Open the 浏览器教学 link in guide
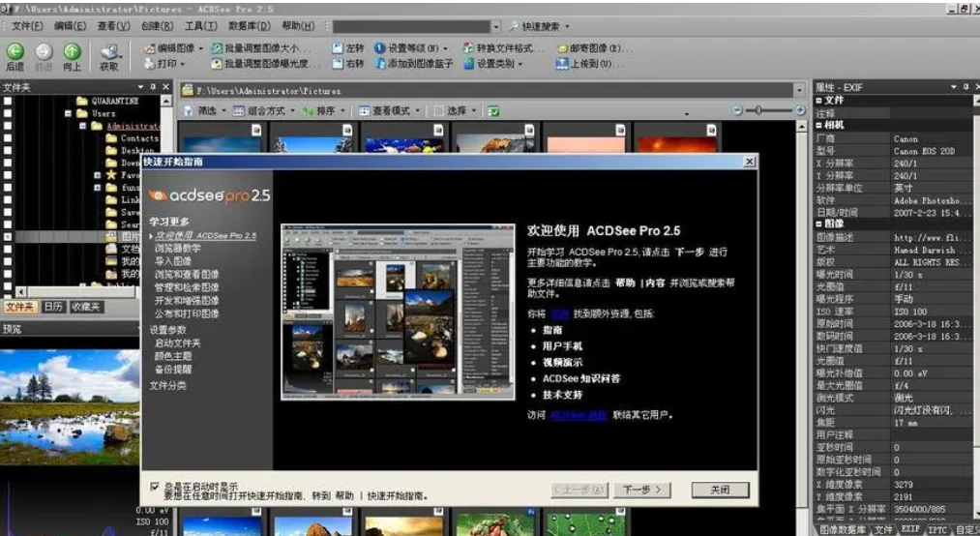Screen dimensions: 980x536 [178, 248]
